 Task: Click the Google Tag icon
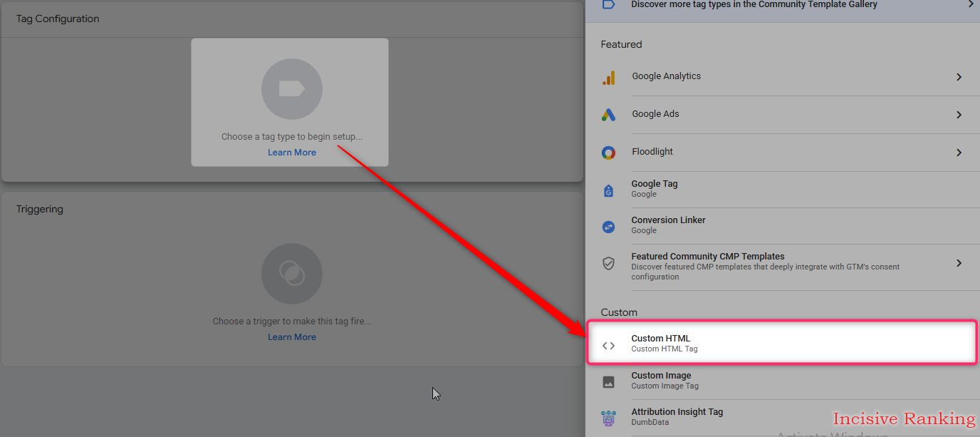point(608,190)
